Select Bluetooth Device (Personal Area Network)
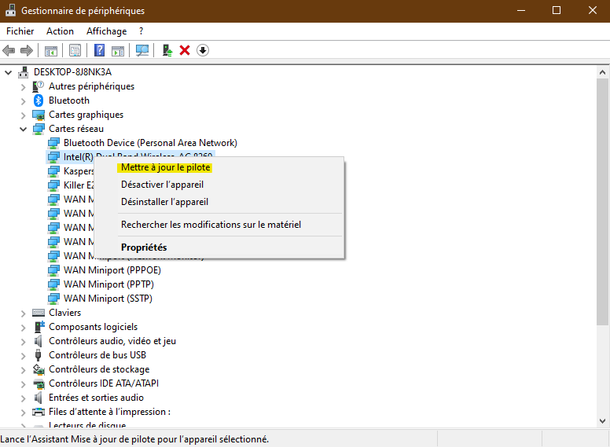Screen dimensions: 610x447 [x=150, y=143]
